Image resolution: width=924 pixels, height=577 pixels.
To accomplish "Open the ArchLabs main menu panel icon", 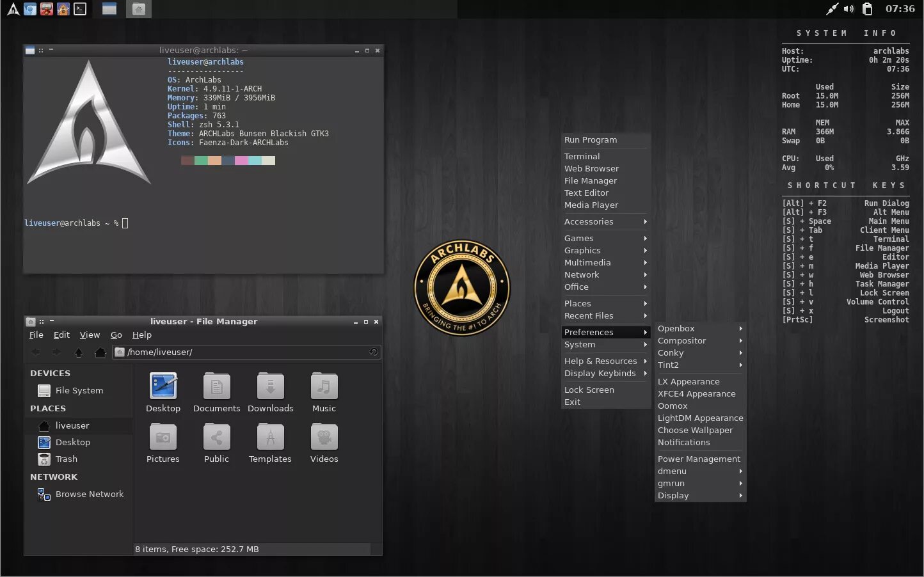I will coord(13,9).
